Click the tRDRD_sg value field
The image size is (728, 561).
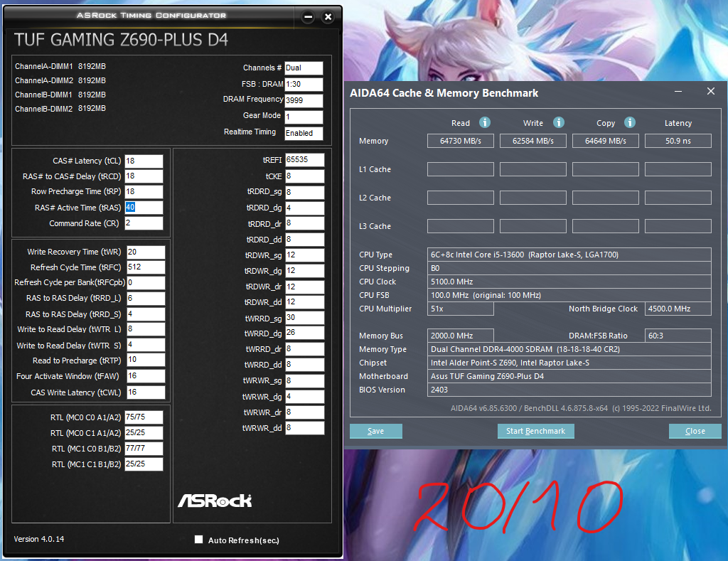click(x=304, y=192)
